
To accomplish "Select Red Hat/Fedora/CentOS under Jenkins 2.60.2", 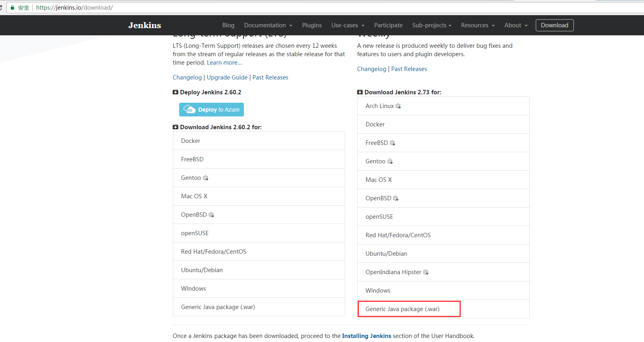I will [x=259, y=252].
